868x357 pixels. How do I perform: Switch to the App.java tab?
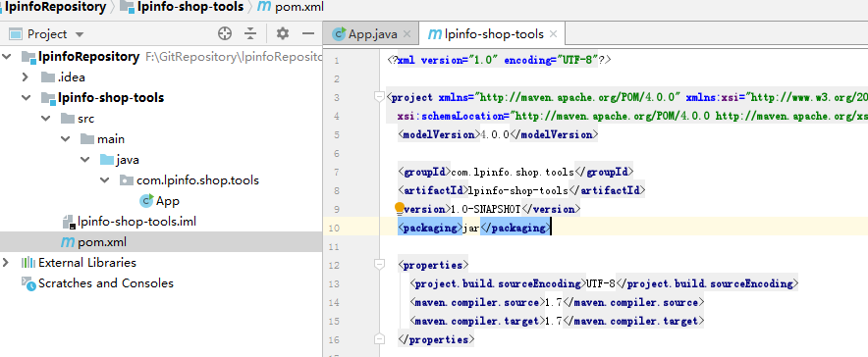371,34
